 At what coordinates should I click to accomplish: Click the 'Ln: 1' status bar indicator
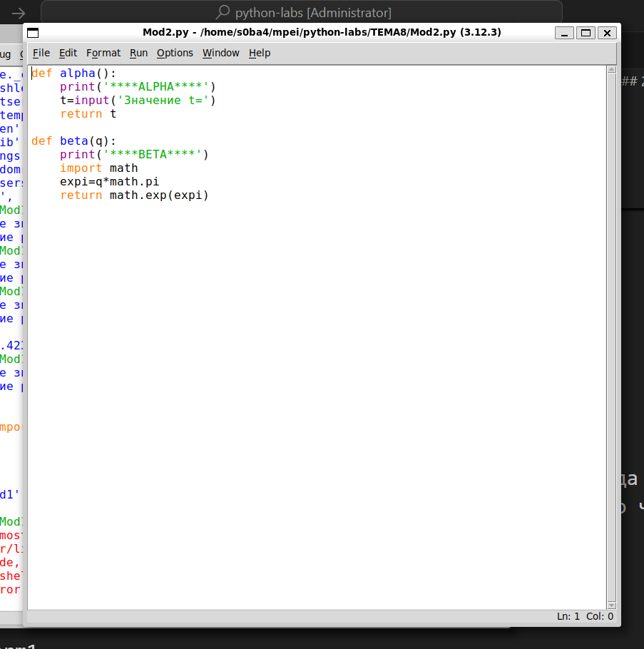[568, 616]
